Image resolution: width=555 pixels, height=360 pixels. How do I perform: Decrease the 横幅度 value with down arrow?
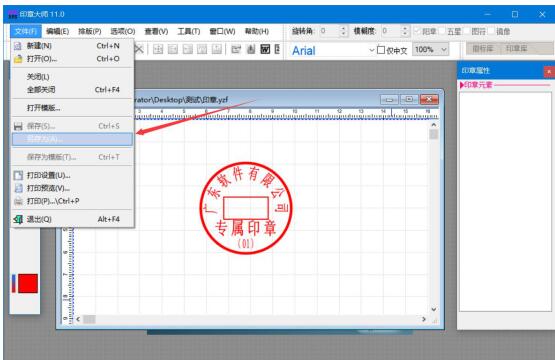coord(406,34)
